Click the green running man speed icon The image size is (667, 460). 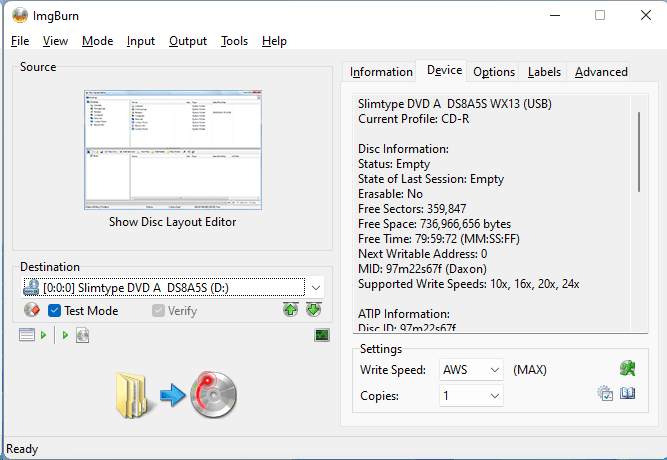point(628,369)
